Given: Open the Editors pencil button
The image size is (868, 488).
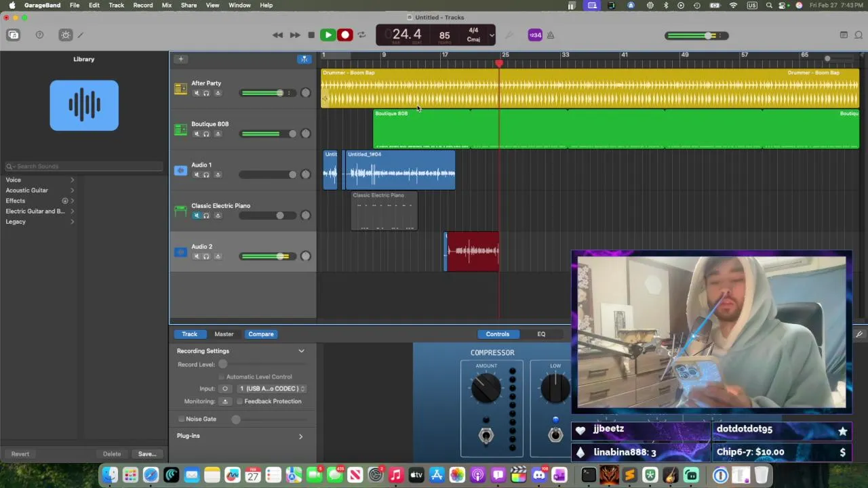Looking at the screenshot, I should coord(81,35).
